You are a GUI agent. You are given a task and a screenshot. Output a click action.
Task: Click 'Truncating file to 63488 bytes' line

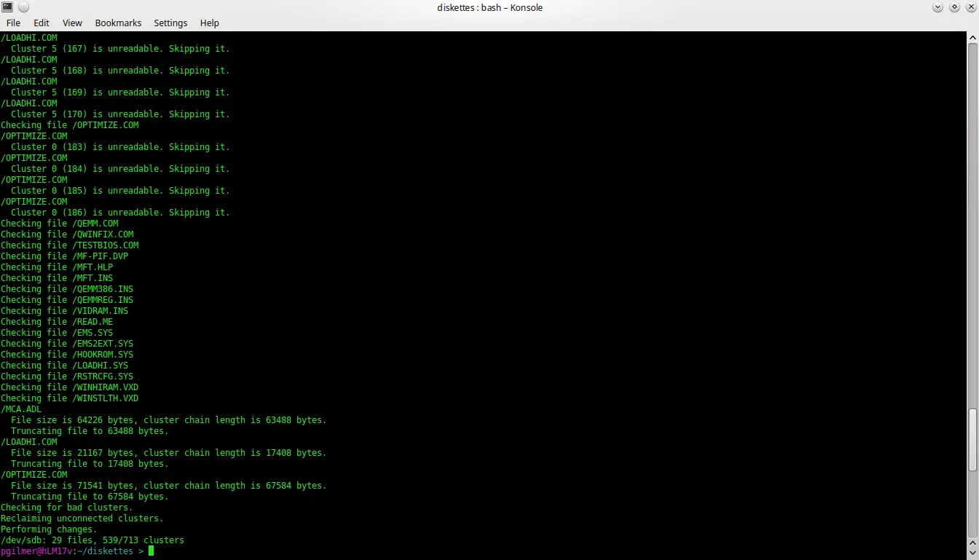click(90, 431)
